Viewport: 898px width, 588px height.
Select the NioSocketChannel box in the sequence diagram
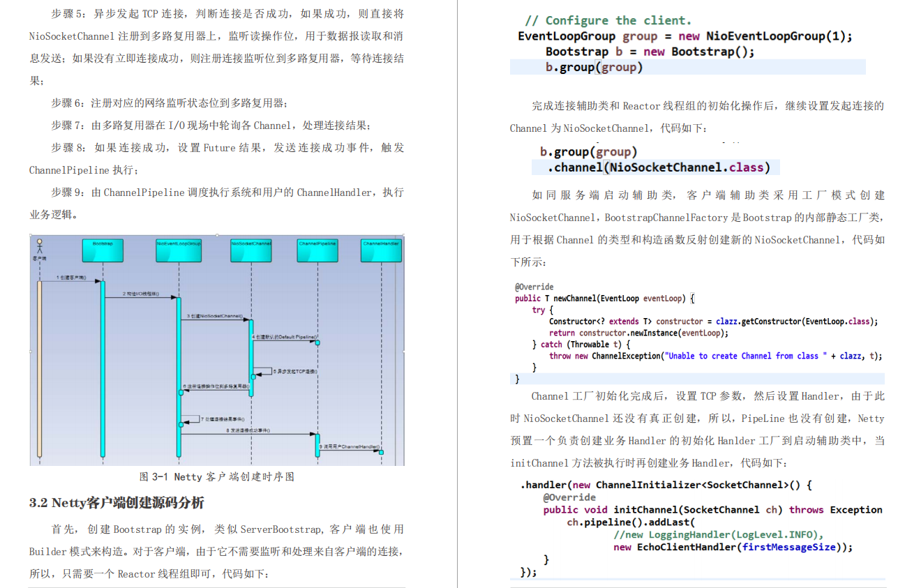pos(251,250)
